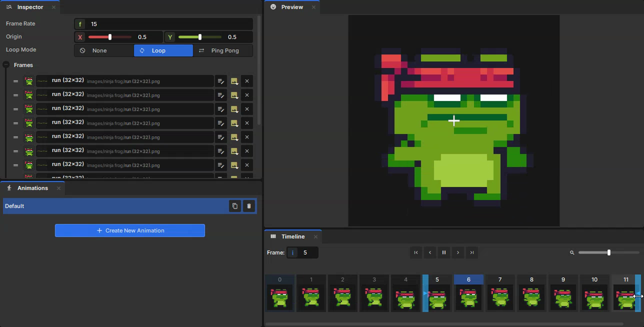Select timeline frame 7
Image resolution: width=644 pixels, height=327 pixels.
point(500,293)
